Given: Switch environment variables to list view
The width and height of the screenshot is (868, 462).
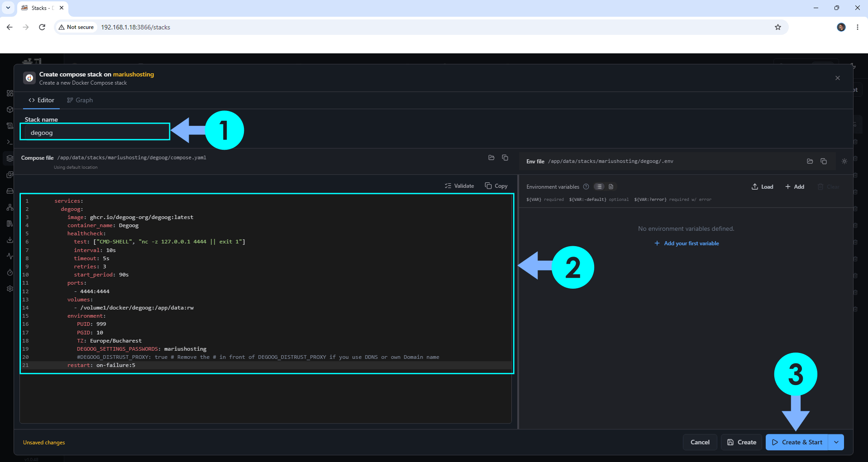Looking at the screenshot, I should pos(599,187).
